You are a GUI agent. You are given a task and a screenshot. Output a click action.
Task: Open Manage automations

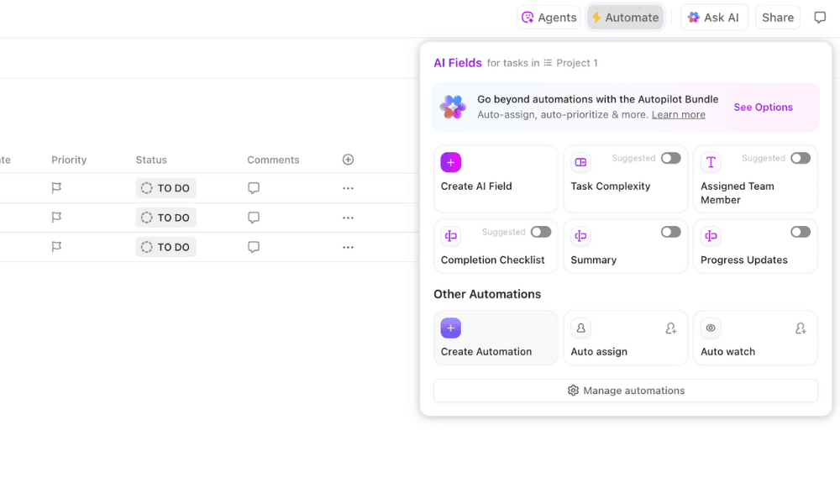pyautogui.click(x=625, y=391)
